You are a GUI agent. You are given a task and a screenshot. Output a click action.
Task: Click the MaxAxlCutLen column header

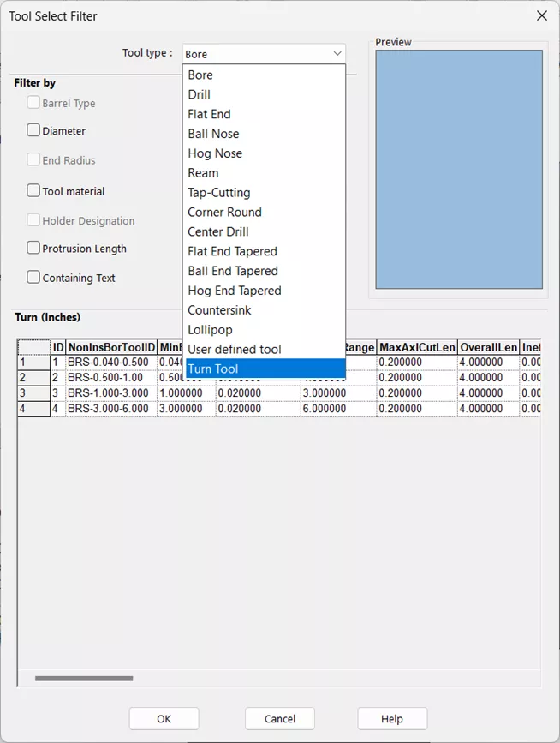point(417,347)
